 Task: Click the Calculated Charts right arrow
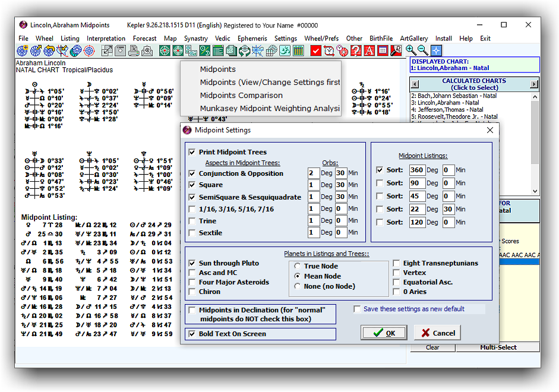tap(533, 84)
